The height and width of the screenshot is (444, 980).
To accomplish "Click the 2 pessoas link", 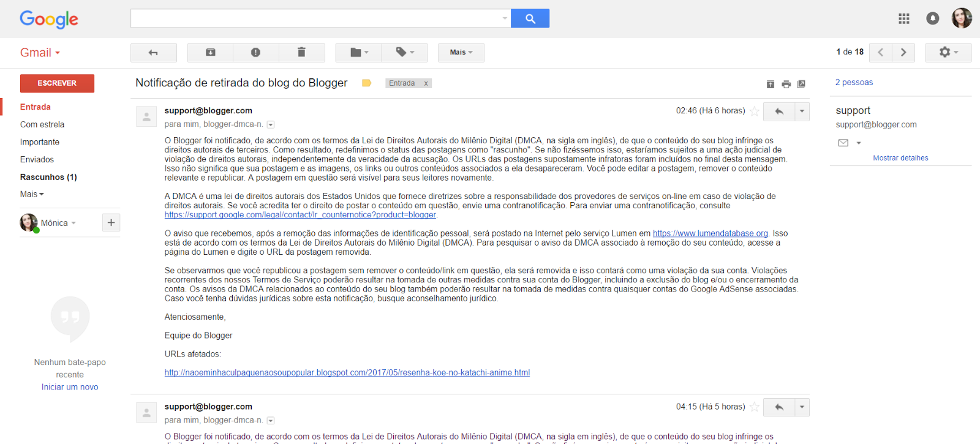I will pyautogui.click(x=854, y=82).
